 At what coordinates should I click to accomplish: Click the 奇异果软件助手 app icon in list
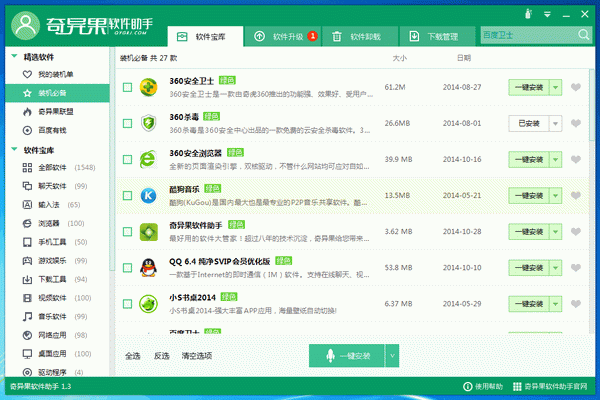pyautogui.click(x=148, y=232)
